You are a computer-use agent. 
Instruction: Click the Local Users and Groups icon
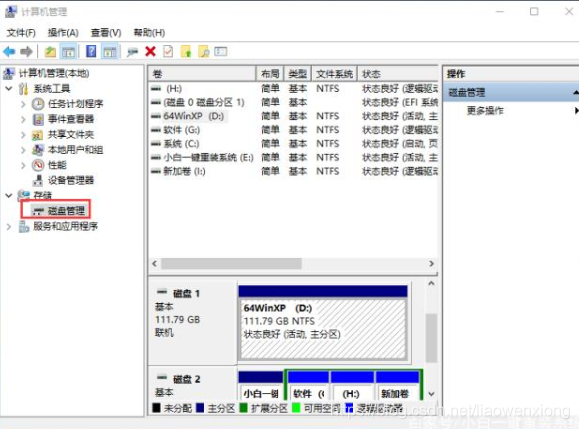point(38,150)
